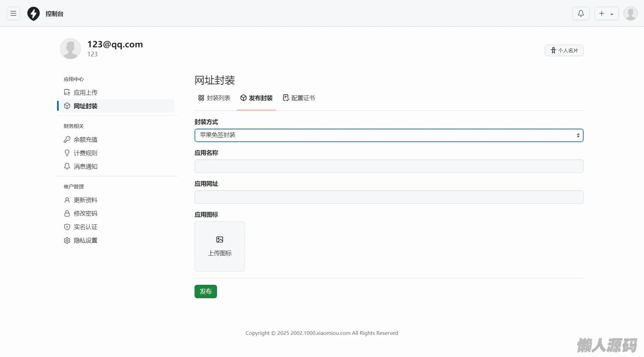Click the lightning bolt logo
Viewport: 644px width, 357px height.
coord(34,14)
